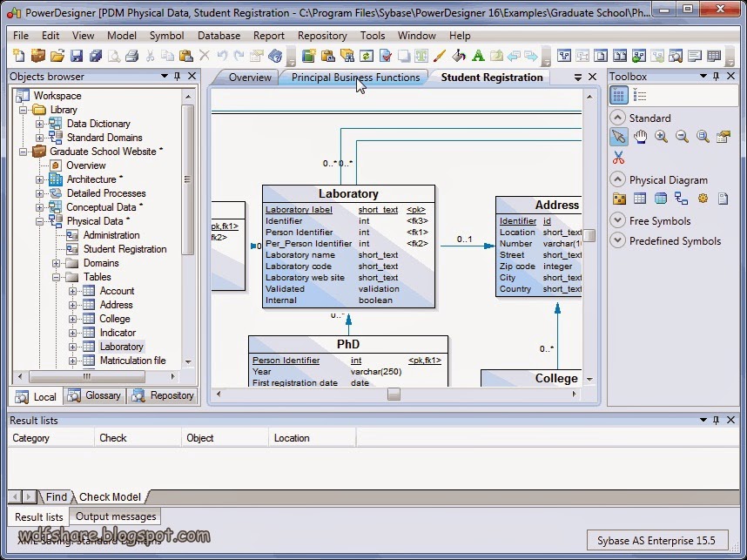Select Student Registration diagram in tree
This screenshot has width=747, height=560.
(124, 249)
